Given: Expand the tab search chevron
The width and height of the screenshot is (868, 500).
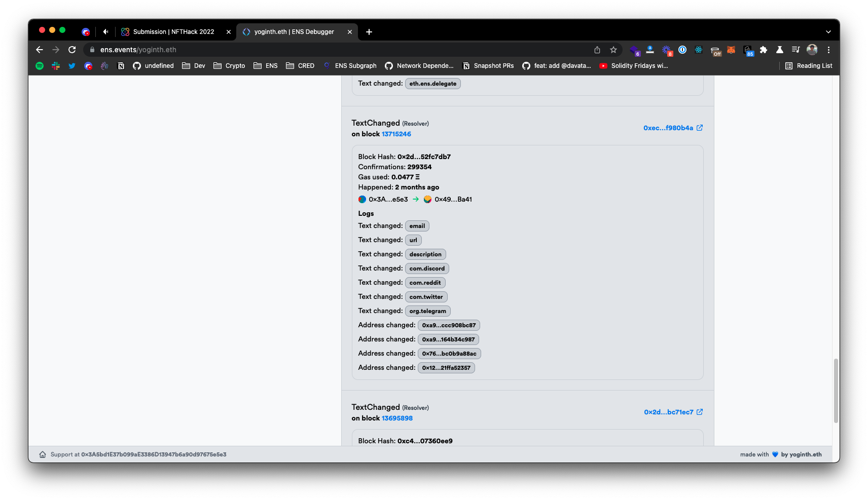Looking at the screenshot, I should point(828,32).
